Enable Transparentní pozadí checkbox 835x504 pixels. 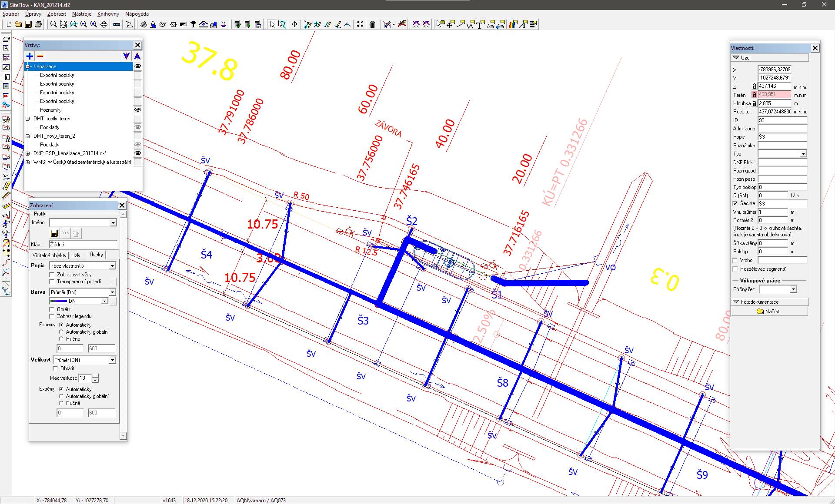(x=52, y=282)
